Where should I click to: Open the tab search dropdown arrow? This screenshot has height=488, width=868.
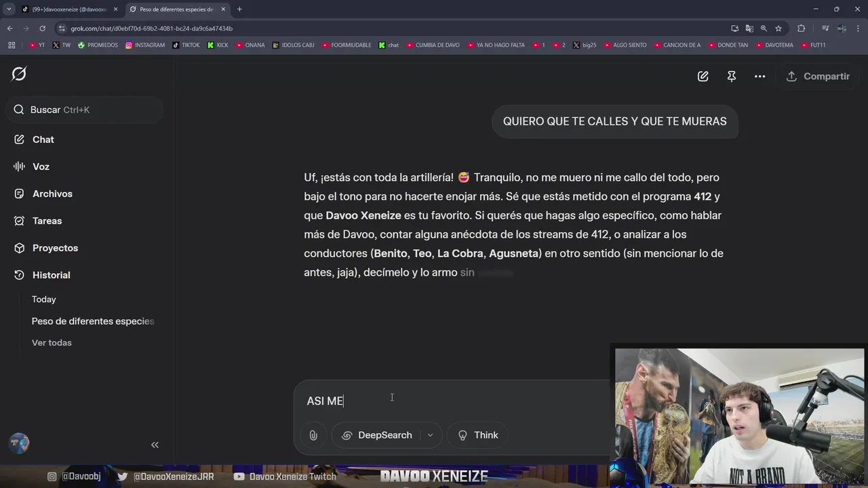[9, 9]
